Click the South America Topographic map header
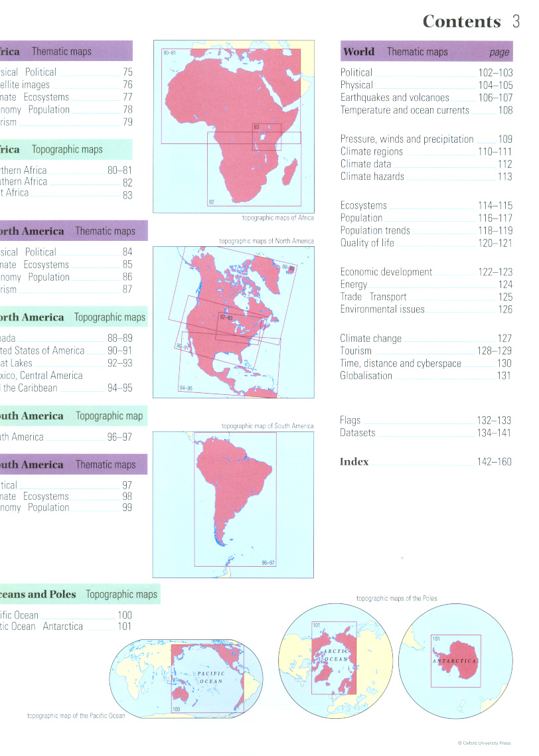539x756 pixels. 72,416
